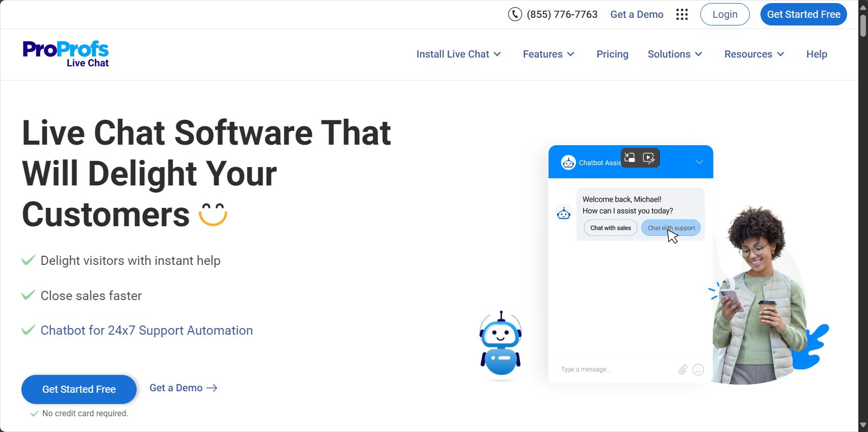Click top-right Get Started Free button
Image resolution: width=868 pixels, height=432 pixels.
[x=803, y=14]
